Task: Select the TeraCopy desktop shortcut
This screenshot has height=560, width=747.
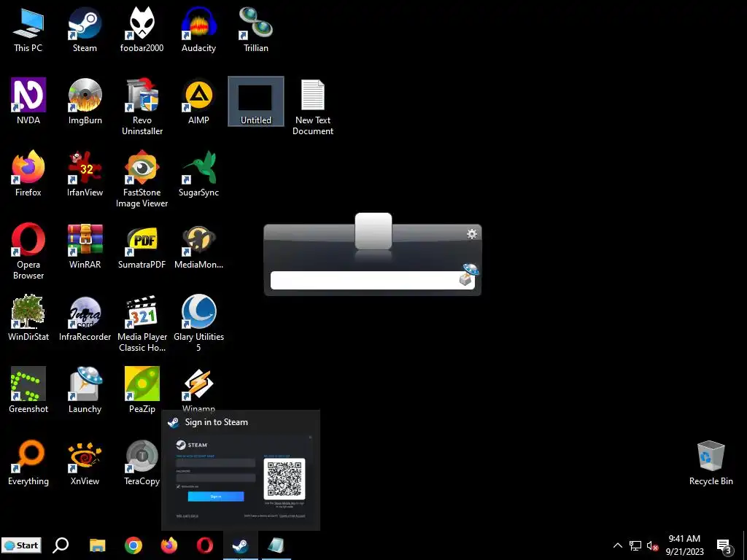Action: point(142,463)
